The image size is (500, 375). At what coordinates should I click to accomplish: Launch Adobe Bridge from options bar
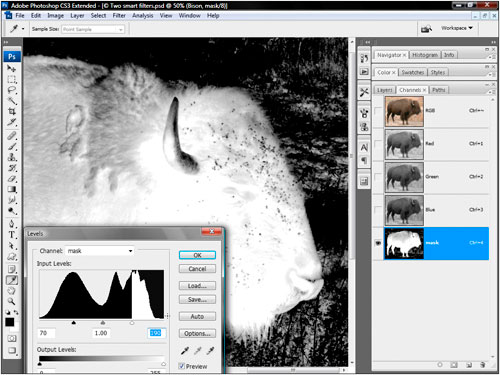pyautogui.click(x=426, y=29)
